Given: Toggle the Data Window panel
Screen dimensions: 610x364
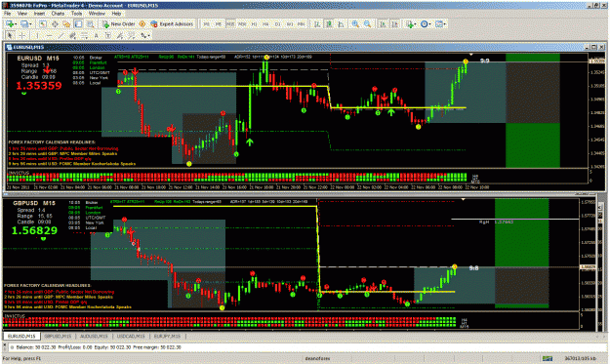Looking at the screenshot, I should pos(55,23).
